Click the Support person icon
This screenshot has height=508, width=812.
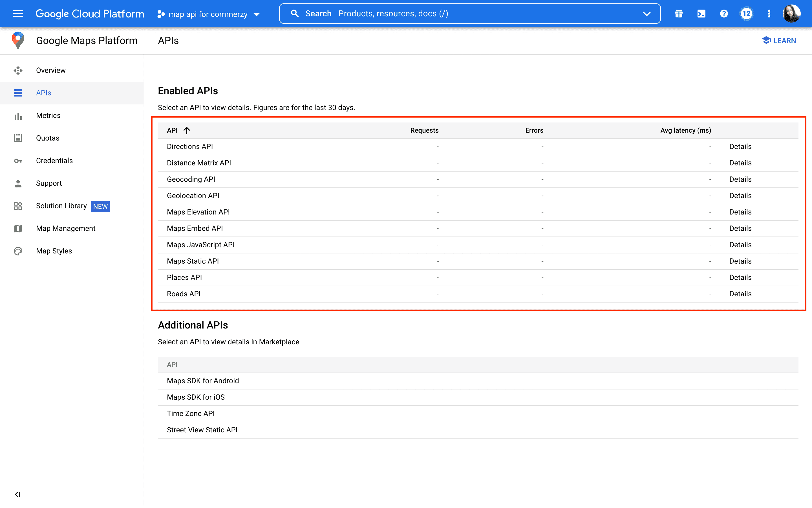(x=18, y=183)
